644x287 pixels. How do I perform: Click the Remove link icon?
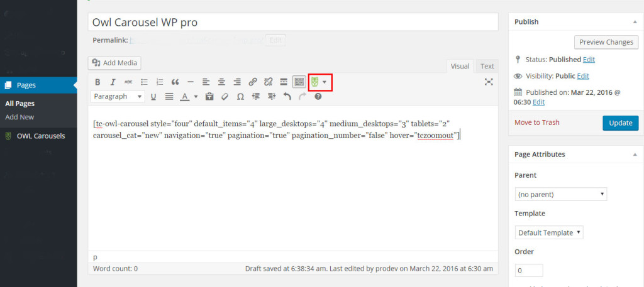(268, 82)
